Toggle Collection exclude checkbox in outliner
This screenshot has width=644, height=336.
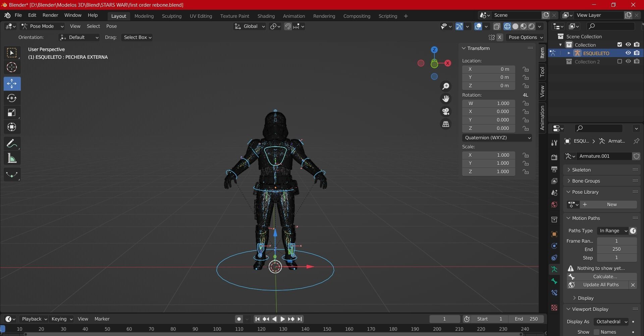click(x=620, y=45)
